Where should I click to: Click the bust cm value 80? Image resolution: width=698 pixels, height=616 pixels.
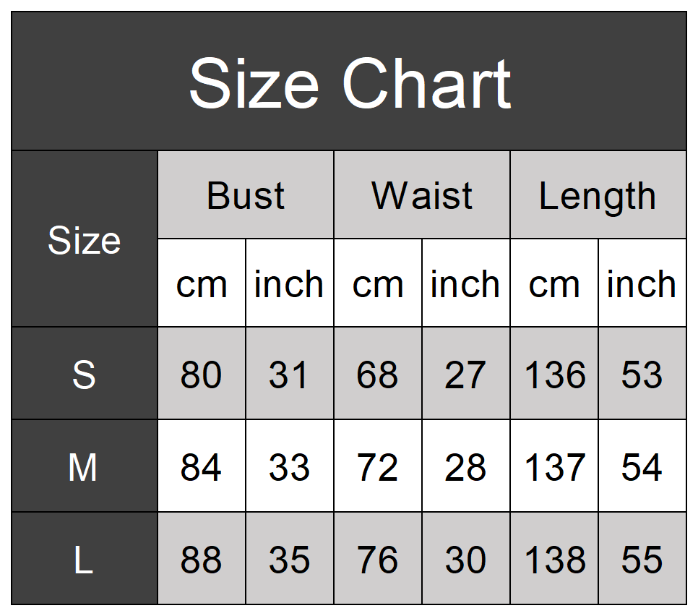point(201,374)
